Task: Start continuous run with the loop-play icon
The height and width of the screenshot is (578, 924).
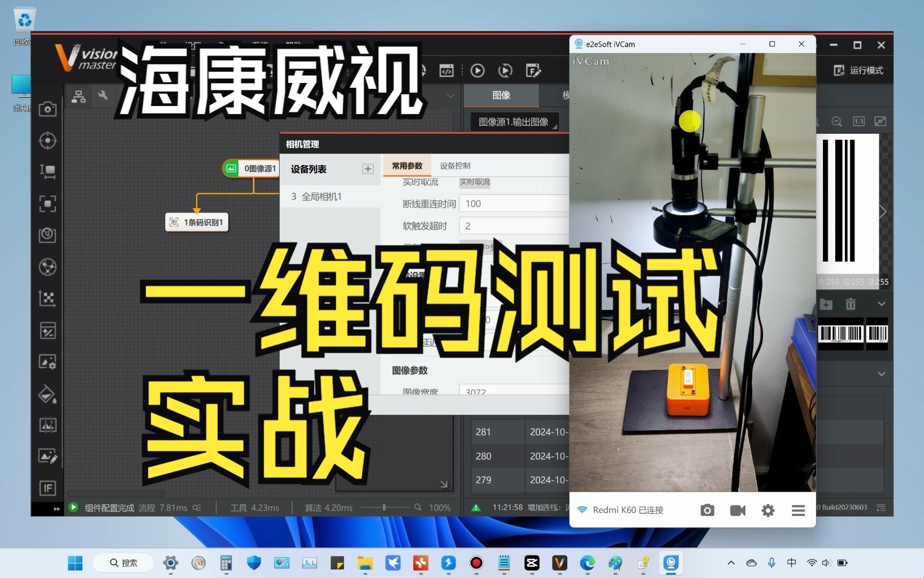Action: tap(505, 71)
